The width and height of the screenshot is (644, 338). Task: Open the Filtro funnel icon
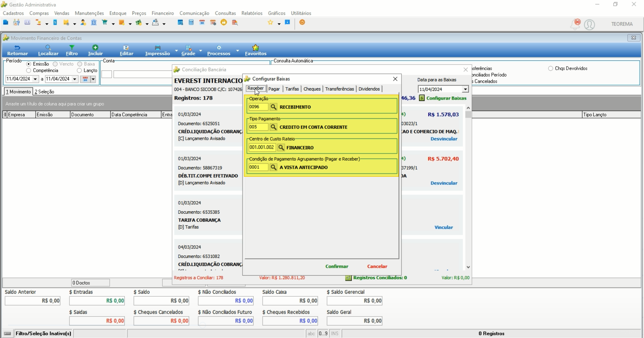72,48
